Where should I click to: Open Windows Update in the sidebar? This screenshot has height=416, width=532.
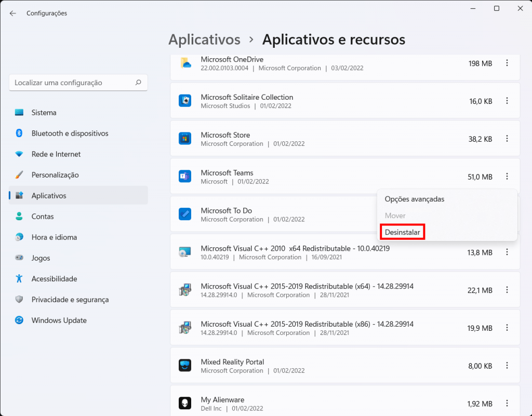(59, 320)
